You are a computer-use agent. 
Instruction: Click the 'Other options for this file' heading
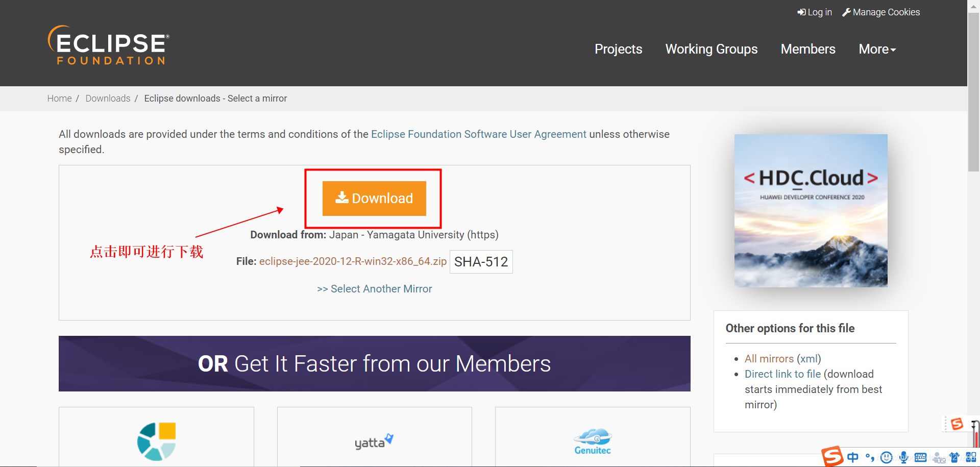pos(790,328)
